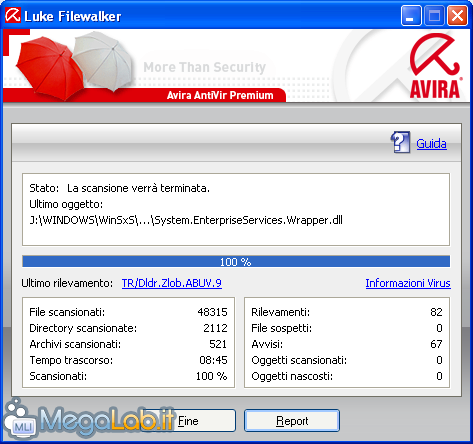This screenshot has height=444, width=473.
Task: Click the value 48315
Action: click(x=212, y=312)
